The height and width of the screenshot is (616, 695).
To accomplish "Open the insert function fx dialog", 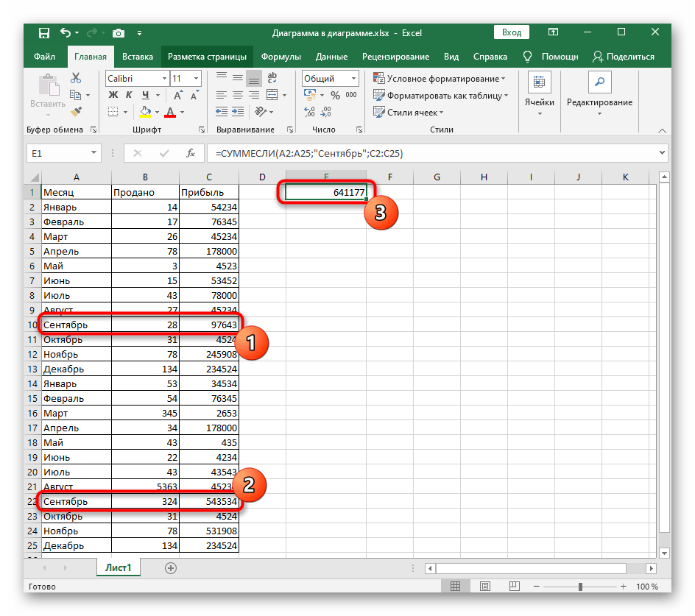I will [x=191, y=153].
